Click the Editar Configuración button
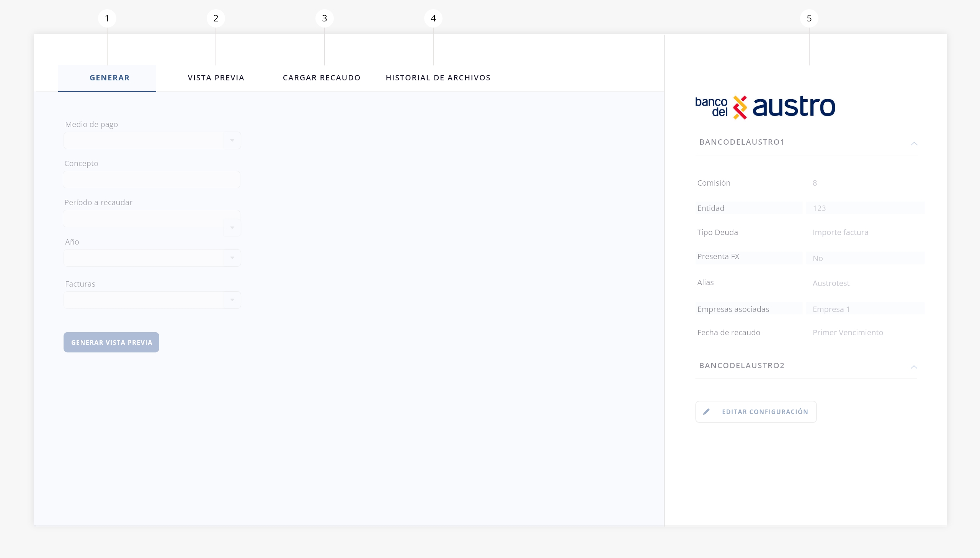Image resolution: width=980 pixels, height=558 pixels. [x=755, y=412]
